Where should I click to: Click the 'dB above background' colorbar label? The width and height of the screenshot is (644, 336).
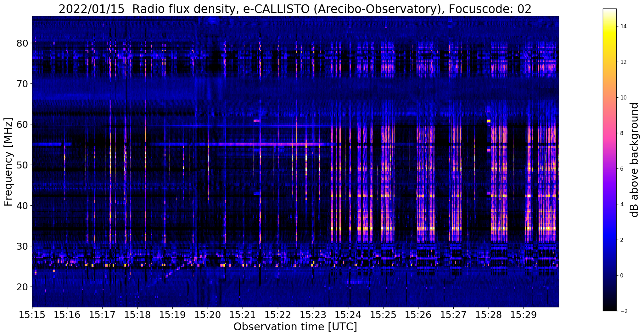click(635, 160)
